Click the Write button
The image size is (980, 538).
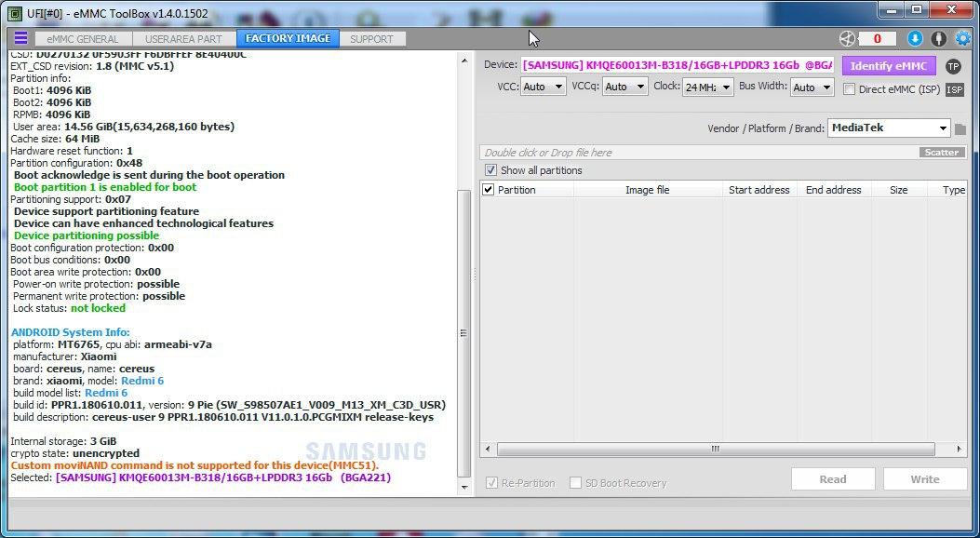click(925, 479)
